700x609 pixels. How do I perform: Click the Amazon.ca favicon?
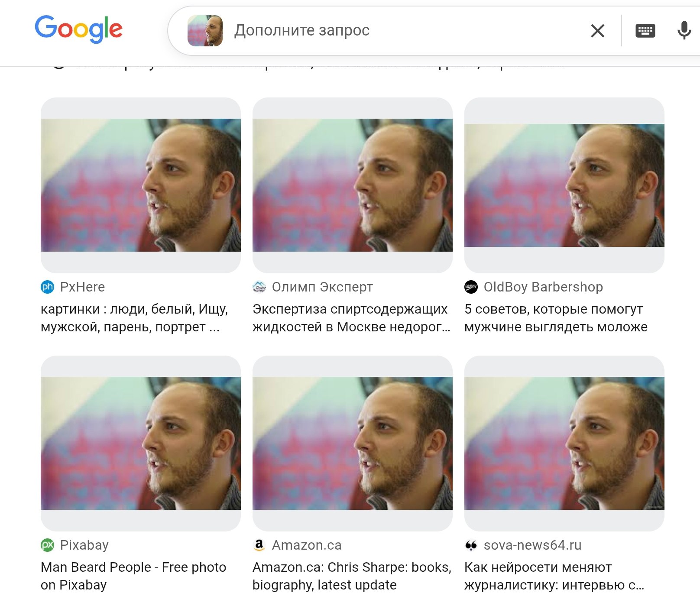[x=259, y=545]
